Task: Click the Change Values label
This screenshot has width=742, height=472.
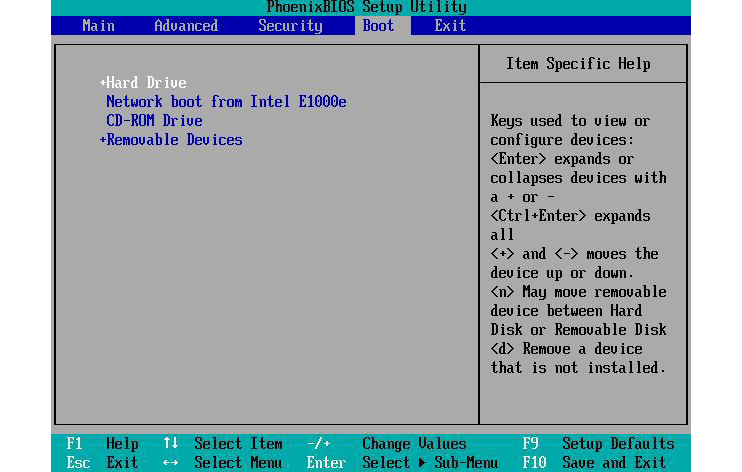Action: (x=414, y=444)
